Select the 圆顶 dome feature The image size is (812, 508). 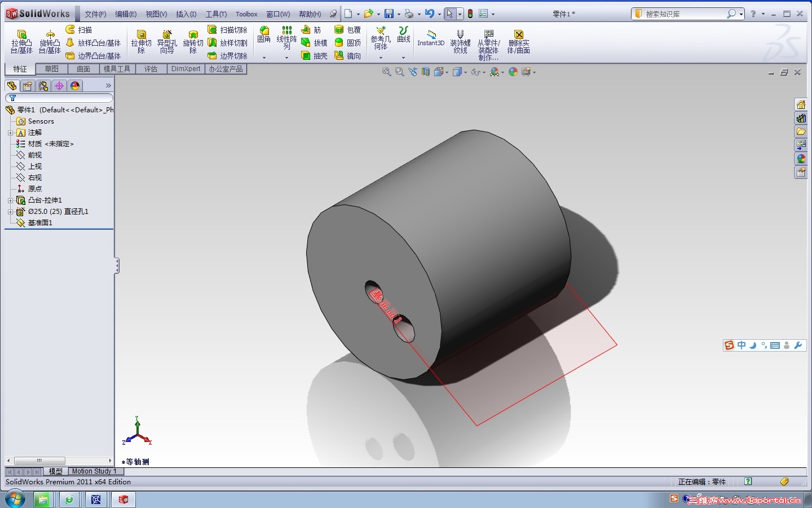tap(347, 43)
